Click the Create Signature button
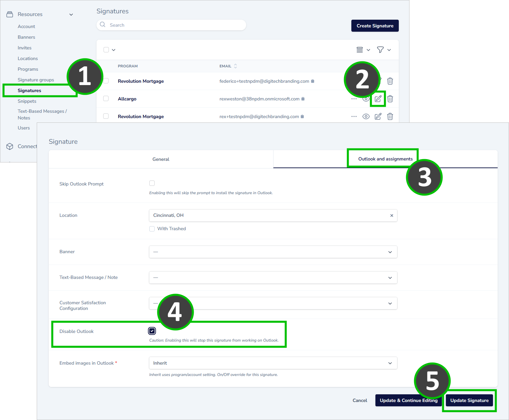The width and height of the screenshot is (509, 420). (375, 26)
